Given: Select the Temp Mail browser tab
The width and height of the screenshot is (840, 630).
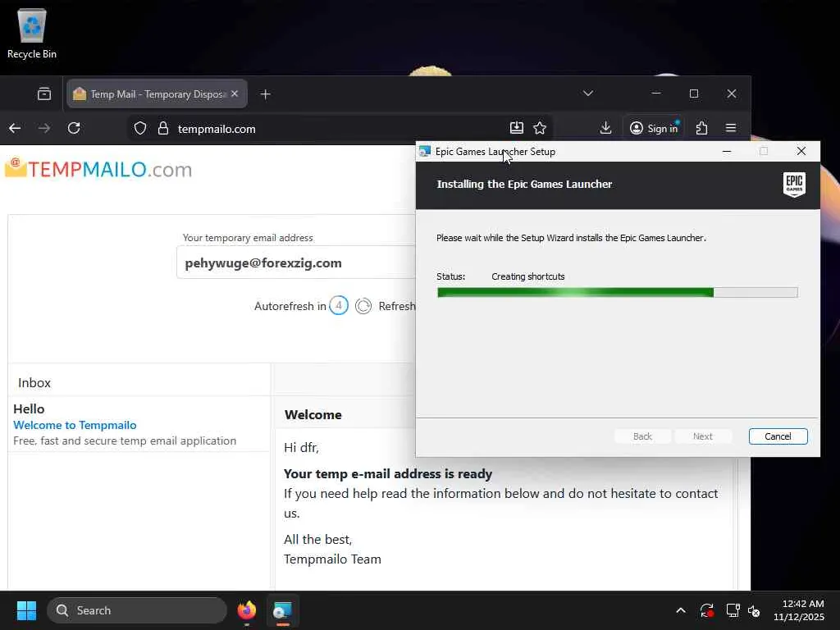Looking at the screenshot, I should pos(157,94).
